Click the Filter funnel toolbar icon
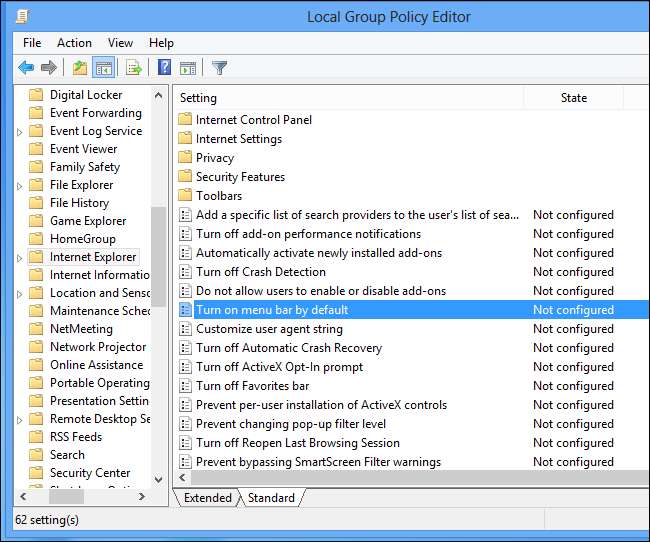This screenshot has width=650, height=542. pos(219,68)
